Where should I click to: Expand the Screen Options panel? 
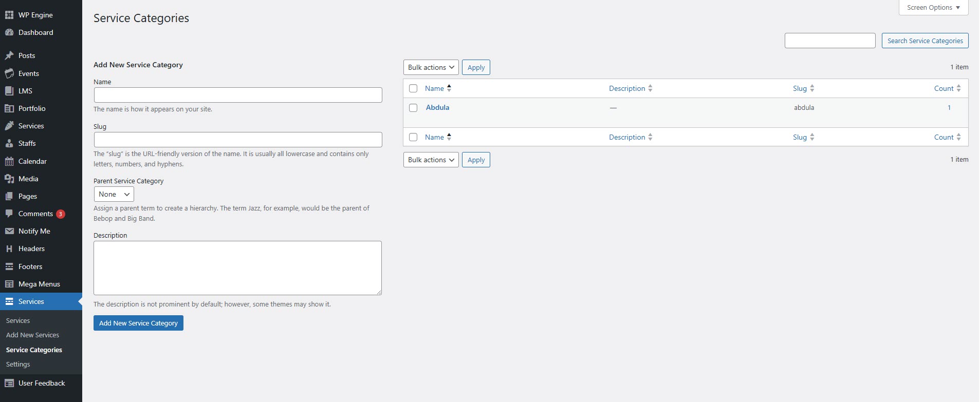[933, 8]
